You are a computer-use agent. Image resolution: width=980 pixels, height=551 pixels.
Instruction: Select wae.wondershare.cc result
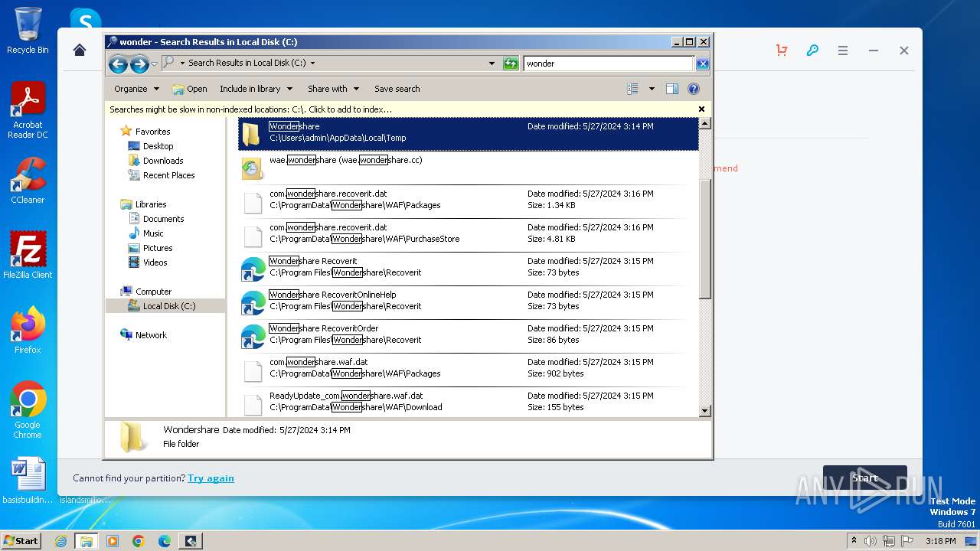(469, 168)
